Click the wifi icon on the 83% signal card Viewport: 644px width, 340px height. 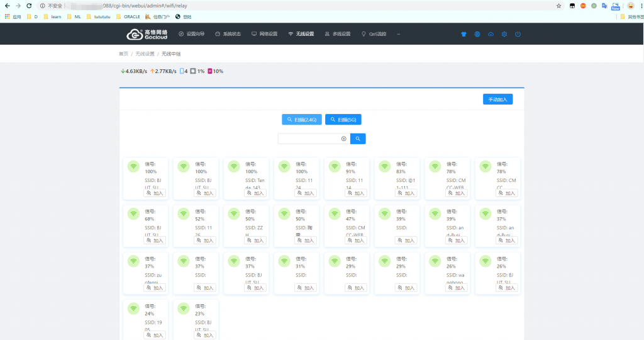click(385, 166)
